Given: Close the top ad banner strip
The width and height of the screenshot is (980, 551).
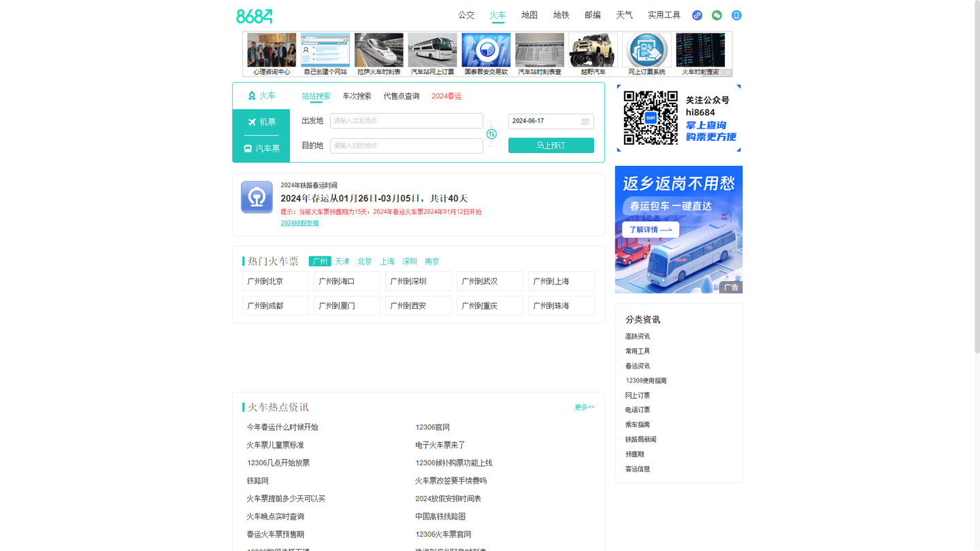Looking at the screenshot, I should click(727, 73).
